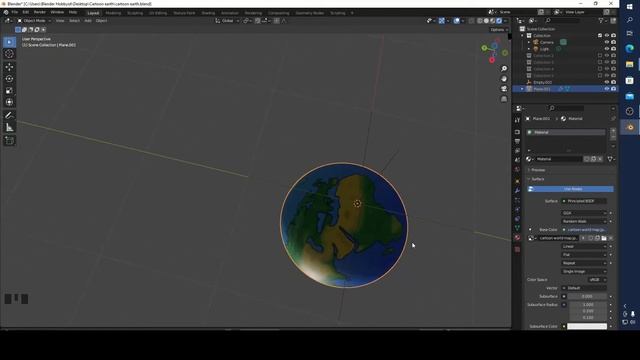This screenshot has width=640, height=360.
Task: Switch to the Sculpting workspace tab
Action: pyautogui.click(x=135, y=13)
